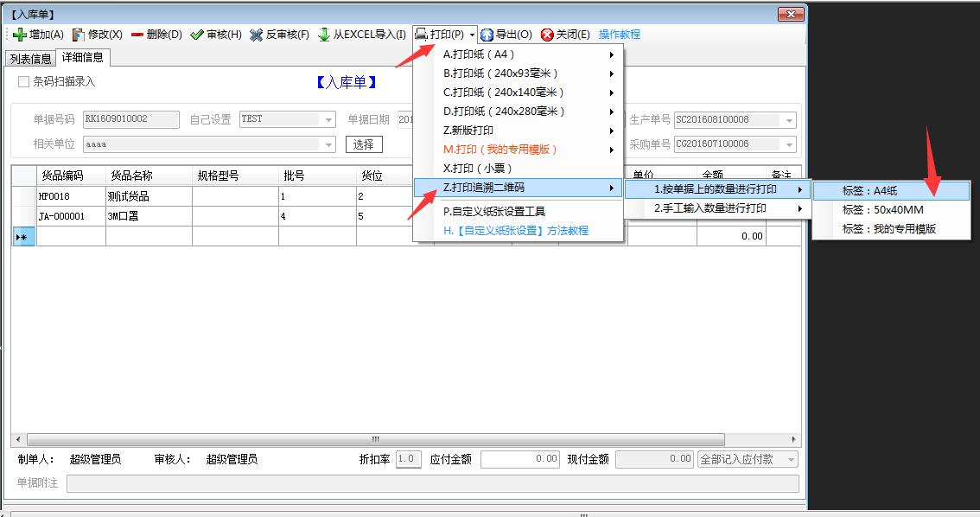The width and height of the screenshot is (980, 517).
Task: Enable the 条码扫描录入 checkbox
Action: [24, 82]
